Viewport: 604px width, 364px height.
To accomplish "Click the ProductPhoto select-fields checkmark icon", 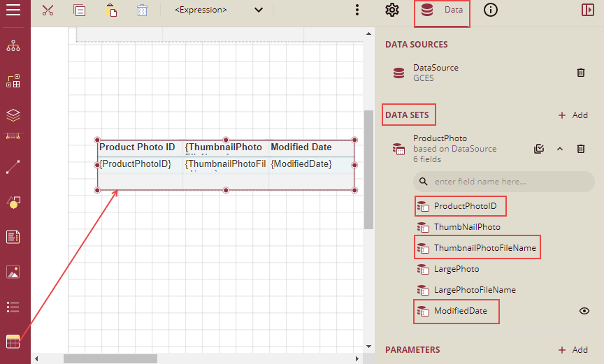I will point(539,149).
